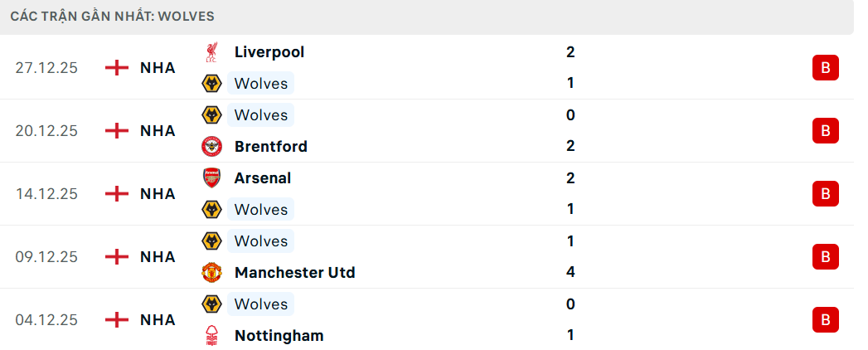Click the Liverpool club crest icon
Image resolution: width=868 pixels, height=350 pixels.
click(212, 52)
